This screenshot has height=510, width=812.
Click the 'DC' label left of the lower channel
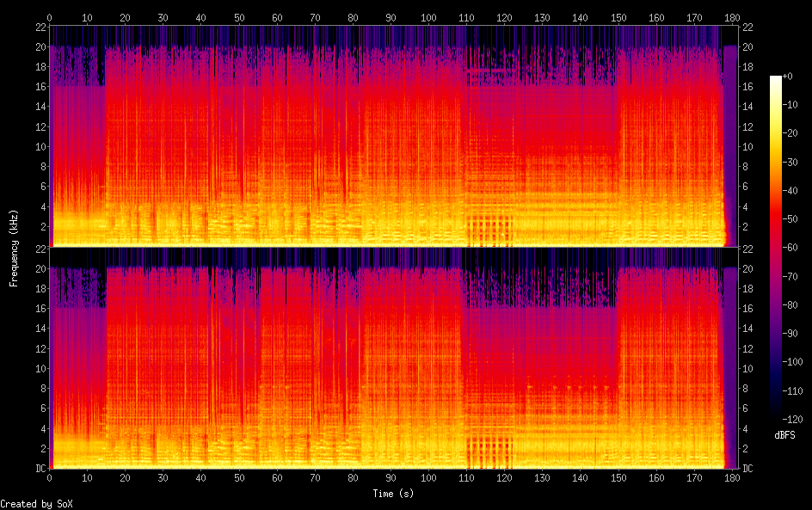tap(41, 469)
